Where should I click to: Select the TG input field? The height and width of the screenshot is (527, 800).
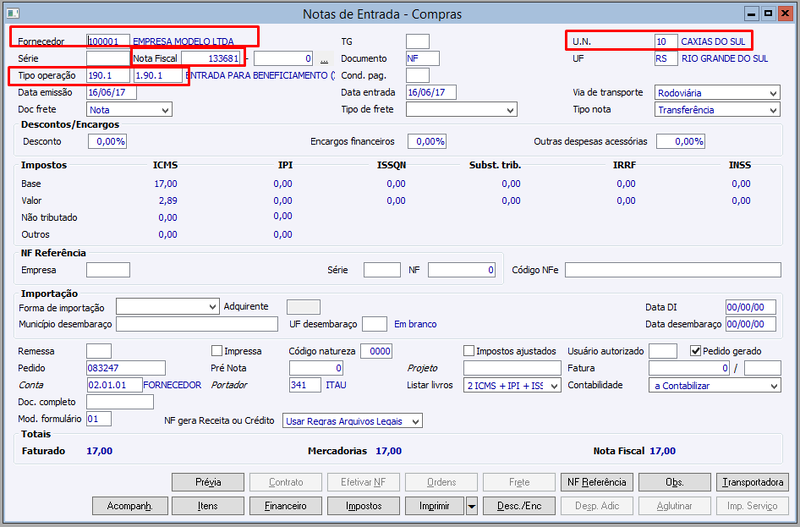[x=418, y=41]
